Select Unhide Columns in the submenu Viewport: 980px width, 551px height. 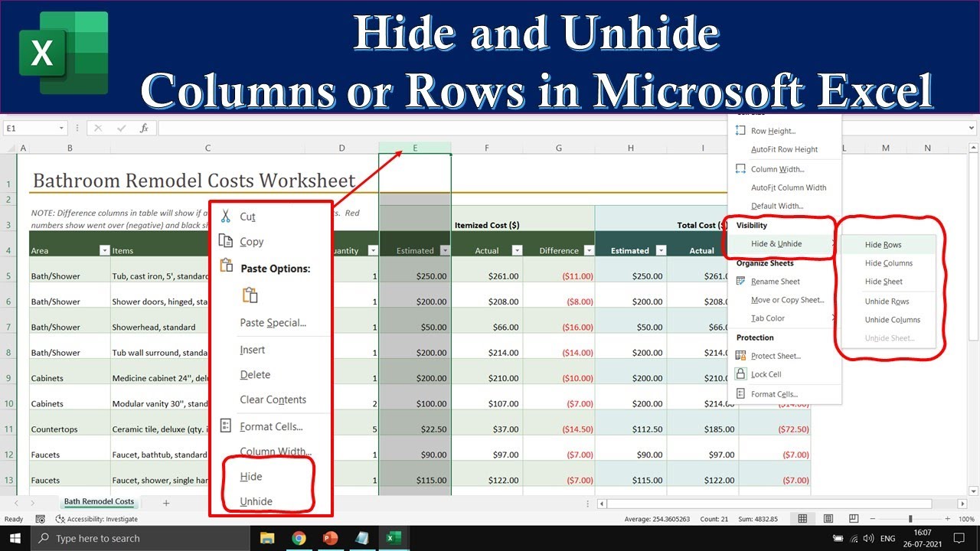click(893, 320)
